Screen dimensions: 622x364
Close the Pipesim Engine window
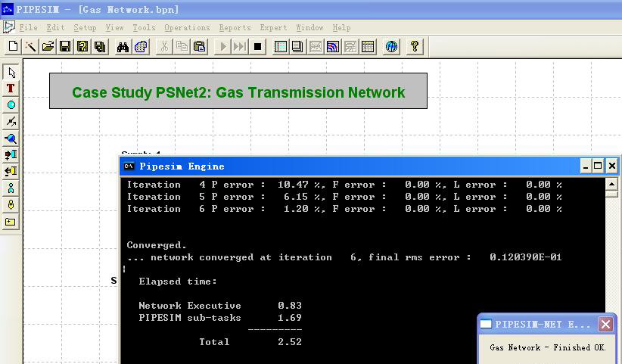611,166
